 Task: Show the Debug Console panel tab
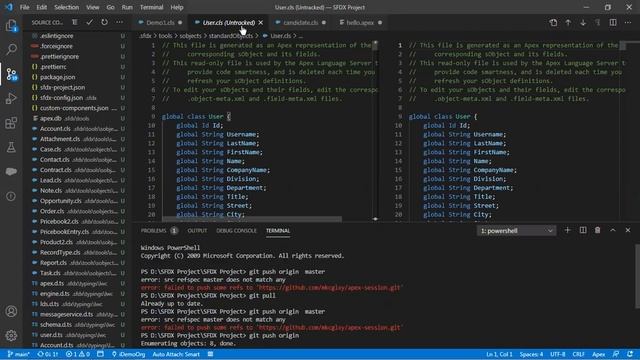pyautogui.click(x=236, y=231)
